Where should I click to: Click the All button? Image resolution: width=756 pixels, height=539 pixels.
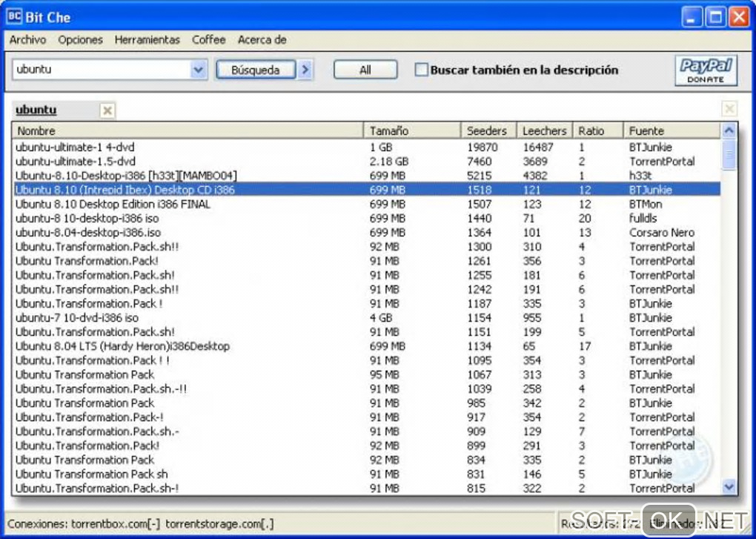pyautogui.click(x=365, y=70)
